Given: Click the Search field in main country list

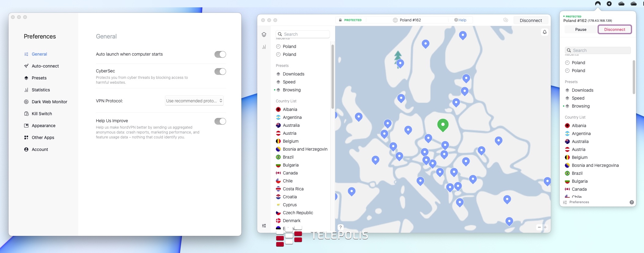Looking at the screenshot, I should click(x=302, y=34).
